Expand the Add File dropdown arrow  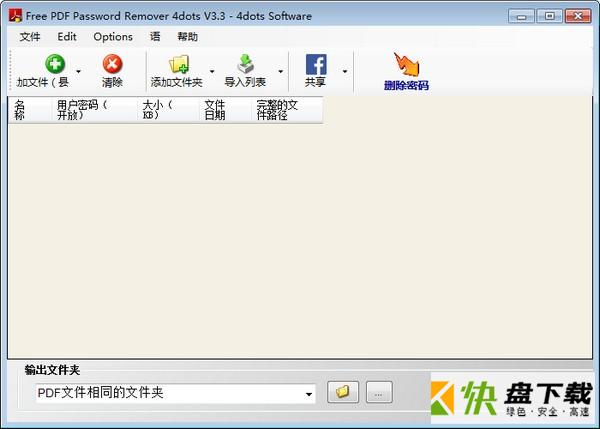[78, 72]
